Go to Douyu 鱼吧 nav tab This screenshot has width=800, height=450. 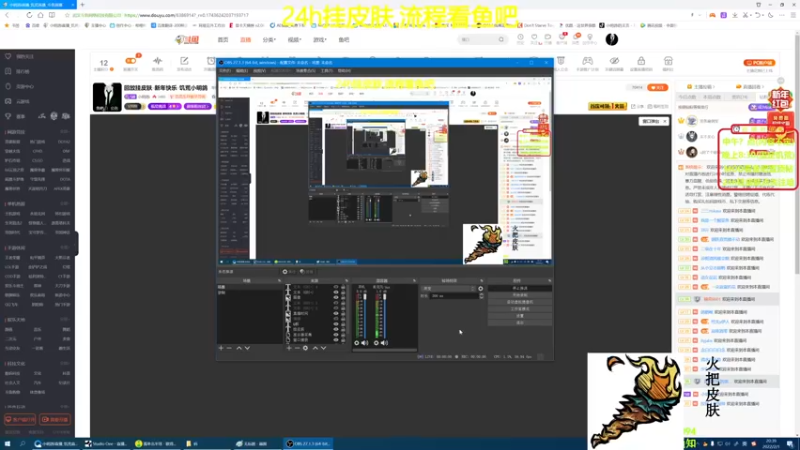click(x=344, y=40)
